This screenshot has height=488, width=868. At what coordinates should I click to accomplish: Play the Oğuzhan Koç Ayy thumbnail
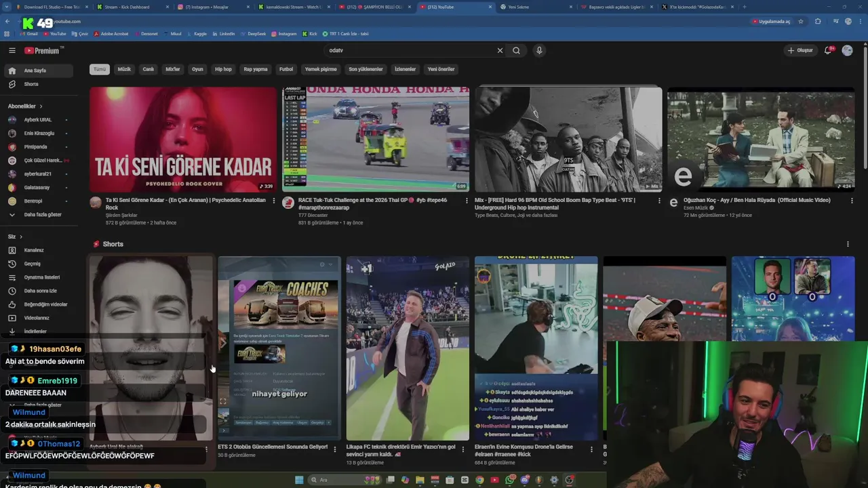click(761, 140)
